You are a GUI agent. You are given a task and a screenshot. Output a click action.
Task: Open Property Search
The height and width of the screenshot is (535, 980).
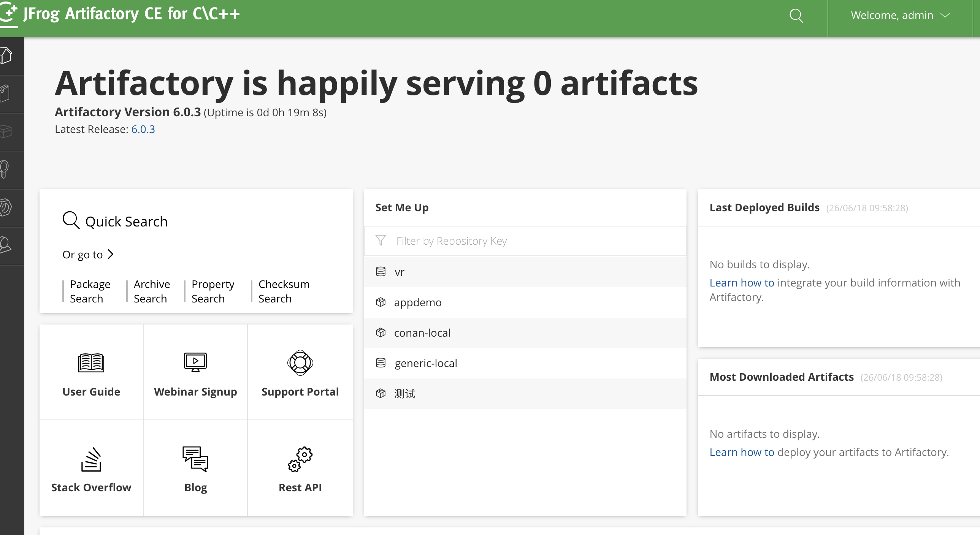[213, 291]
